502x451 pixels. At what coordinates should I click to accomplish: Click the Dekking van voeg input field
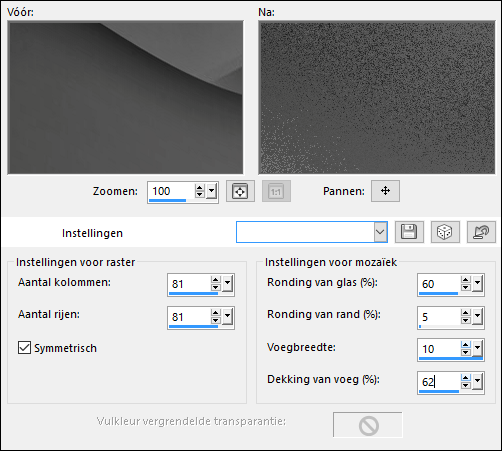click(439, 382)
